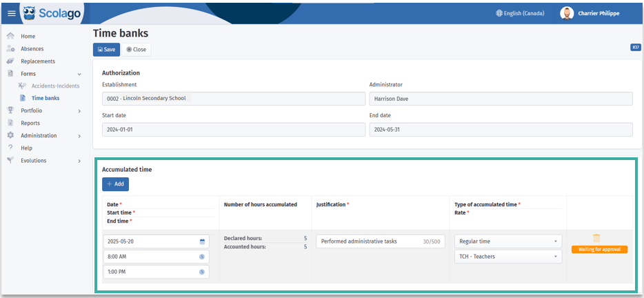Click the Establishment field Lincoln Secondary School
The height and width of the screenshot is (298, 644).
[x=234, y=99]
